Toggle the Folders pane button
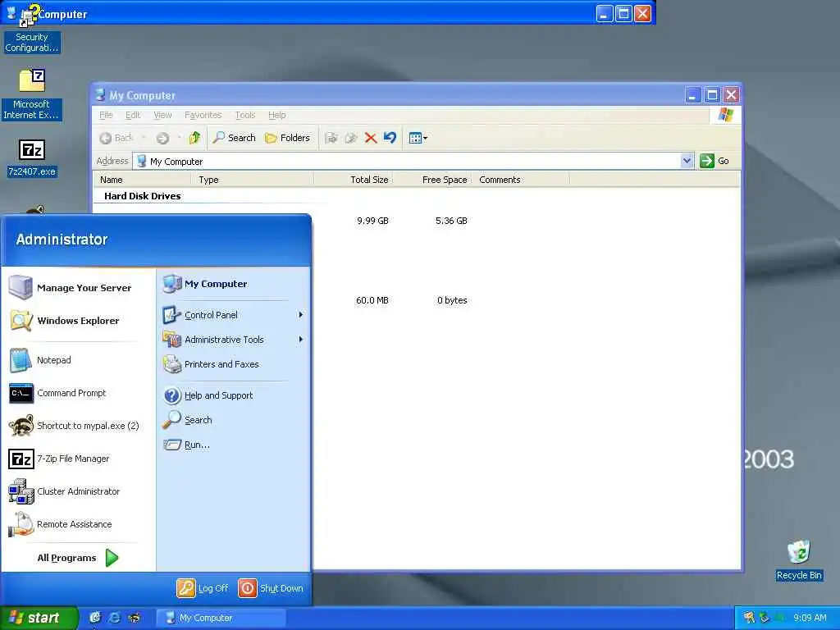Image resolution: width=840 pixels, height=630 pixels. tap(288, 138)
